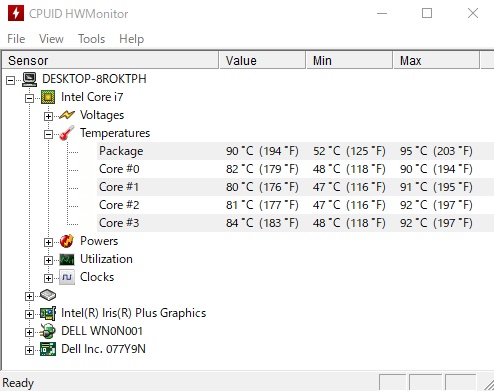Viewport: 494px width, 391px height.
Task: Minimize the HWMonitor window
Action: pos(382,14)
